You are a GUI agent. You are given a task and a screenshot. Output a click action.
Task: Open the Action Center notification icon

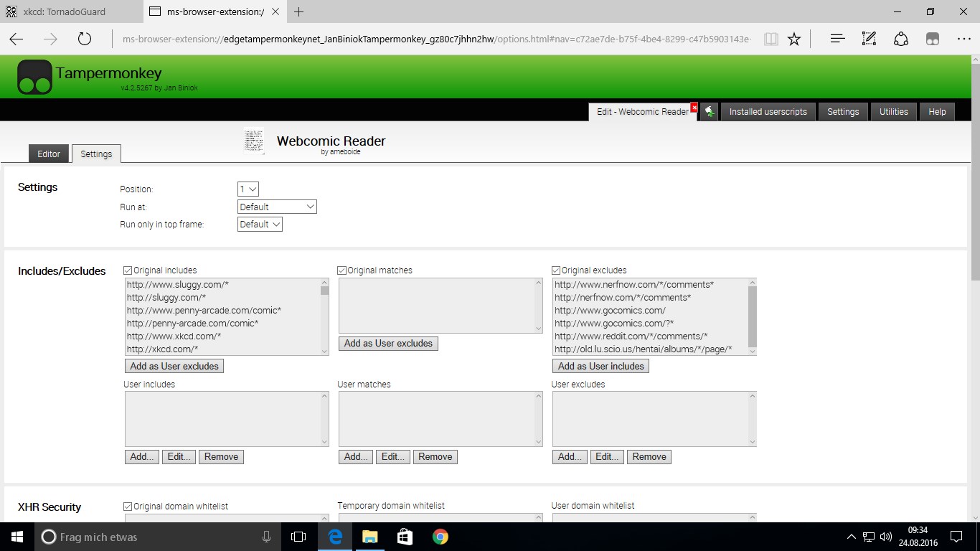pyautogui.click(x=956, y=537)
